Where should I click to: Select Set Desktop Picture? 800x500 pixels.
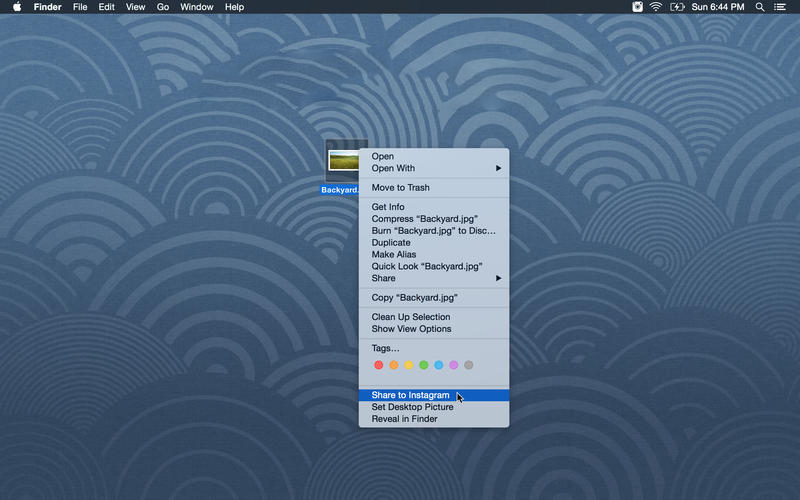412,407
